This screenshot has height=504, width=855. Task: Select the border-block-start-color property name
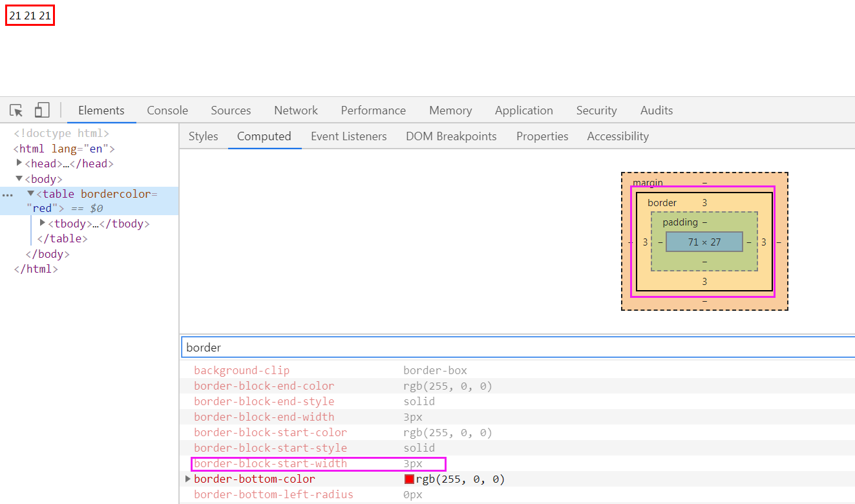271,432
